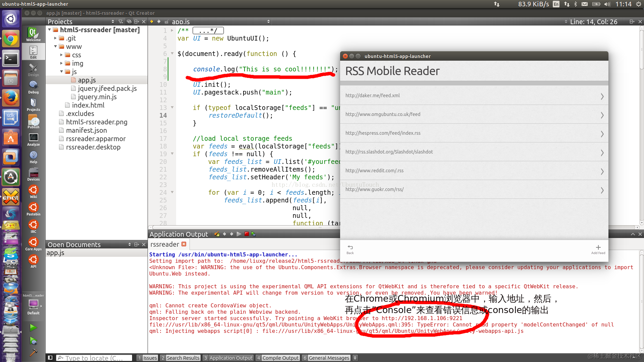Click the green Run button

(x=33, y=327)
